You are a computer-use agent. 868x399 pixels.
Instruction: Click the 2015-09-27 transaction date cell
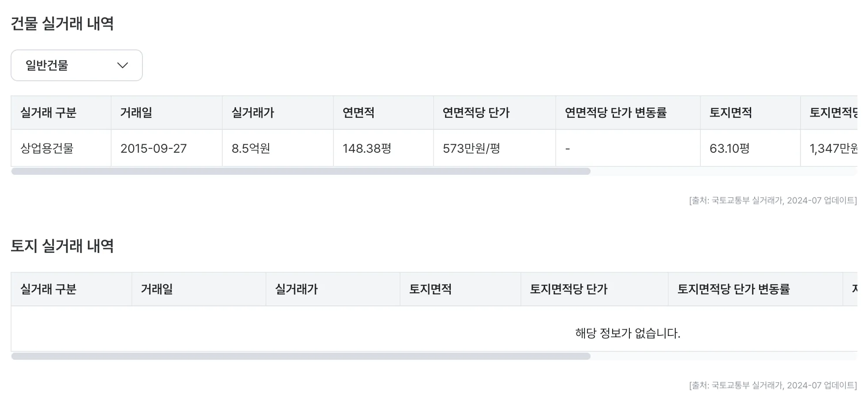pos(153,148)
